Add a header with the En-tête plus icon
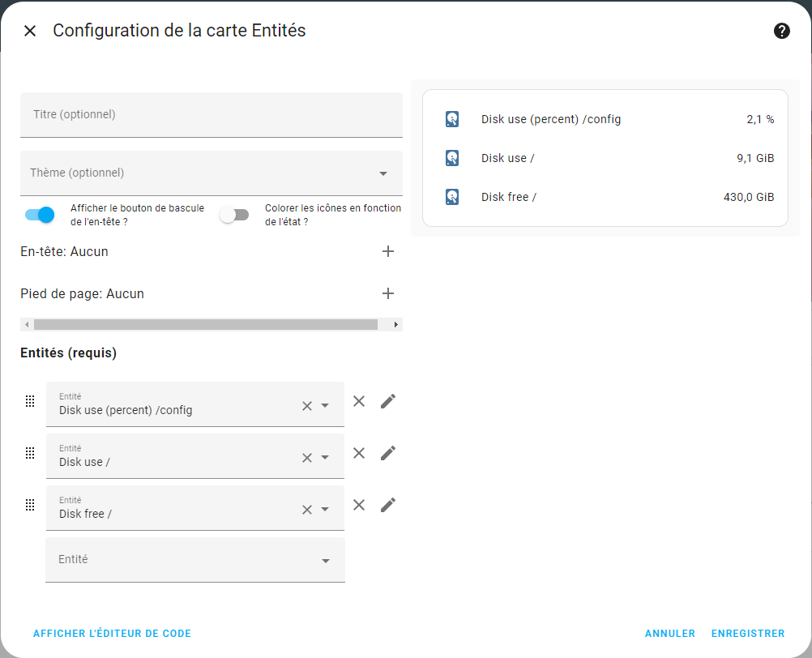Screen dimensions: 812x658 tap(388, 251)
